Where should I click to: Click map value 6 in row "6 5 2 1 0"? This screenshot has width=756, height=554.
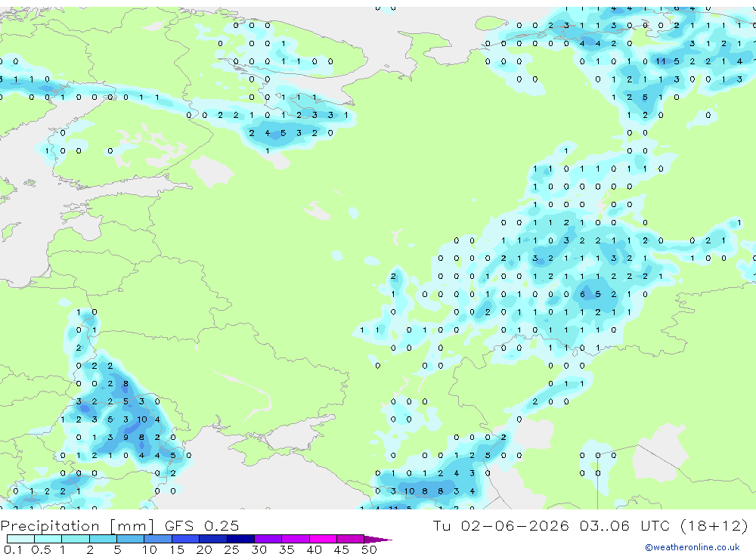(582, 294)
